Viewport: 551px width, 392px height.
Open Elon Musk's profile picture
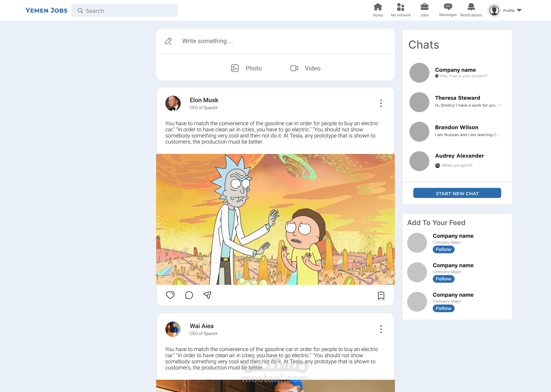pos(173,103)
